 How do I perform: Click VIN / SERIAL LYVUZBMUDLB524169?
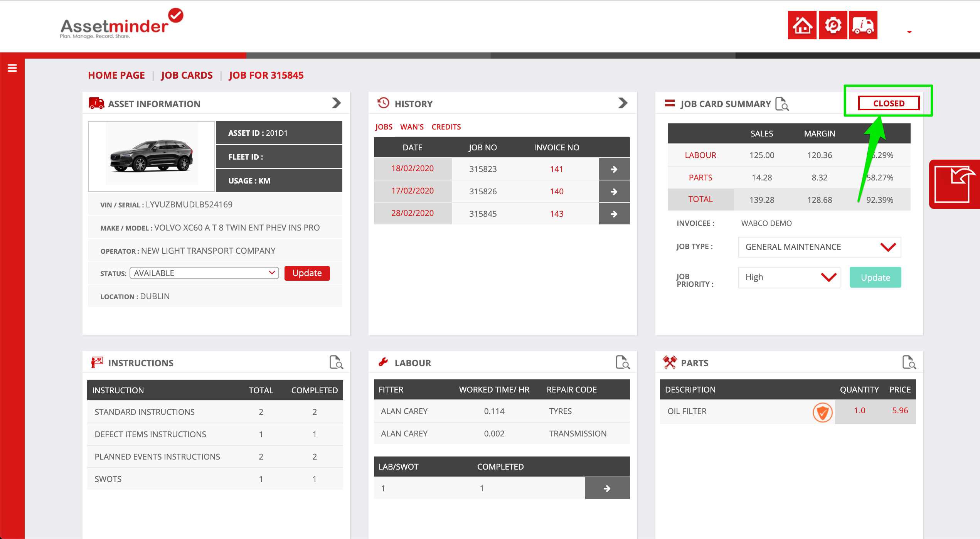(215, 204)
